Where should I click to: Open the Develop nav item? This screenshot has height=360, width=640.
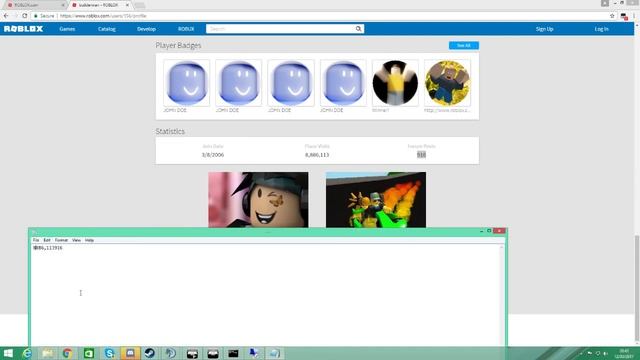tap(146, 29)
